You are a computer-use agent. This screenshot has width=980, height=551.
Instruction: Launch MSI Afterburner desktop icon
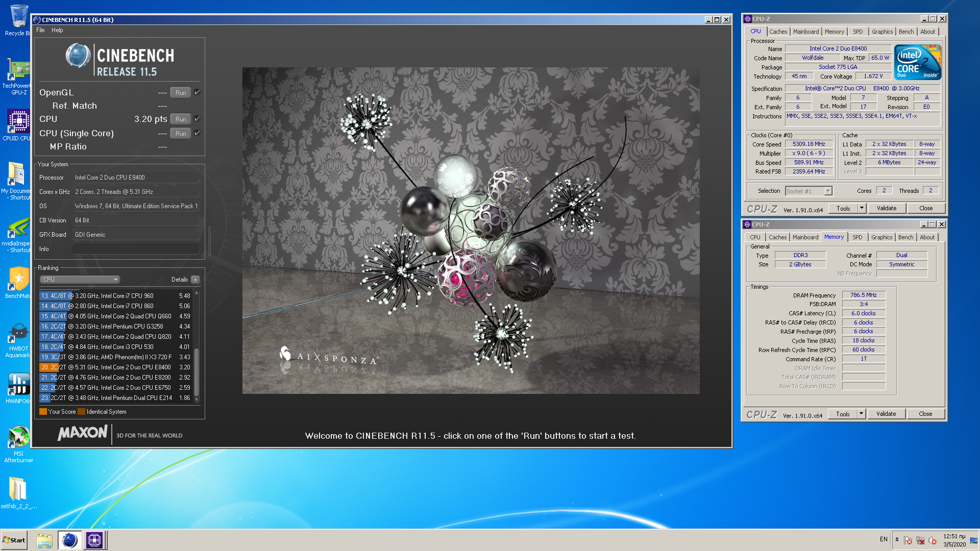18,444
